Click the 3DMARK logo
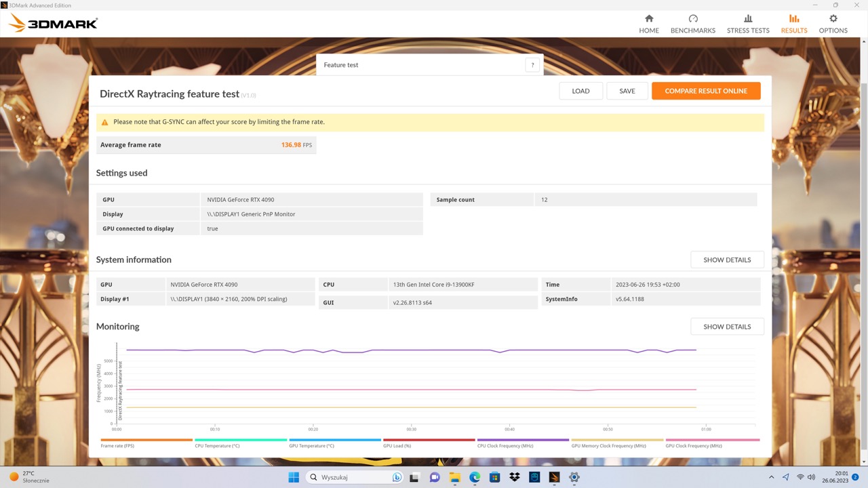This screenshot has height=488, width=868. click(53, 24)
